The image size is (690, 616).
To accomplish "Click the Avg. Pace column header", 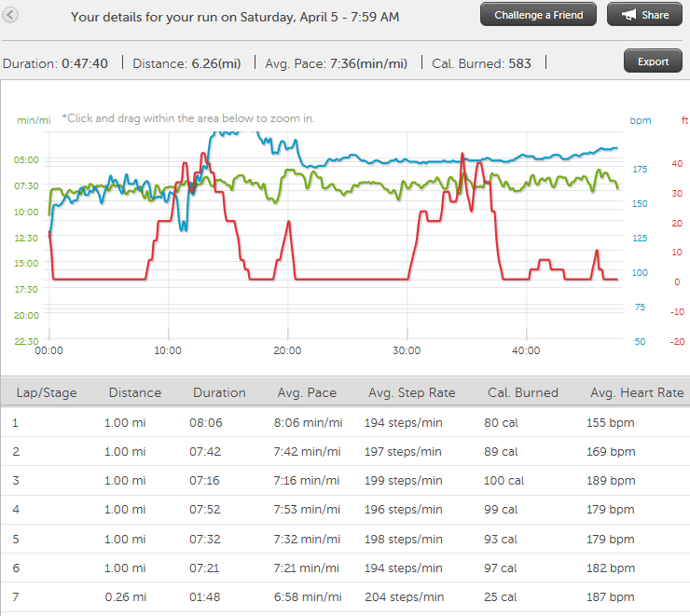I will click(x=307, y=392).
